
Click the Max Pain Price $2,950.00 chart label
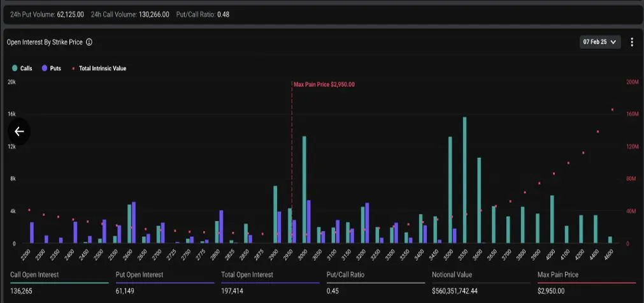[324, 84]
